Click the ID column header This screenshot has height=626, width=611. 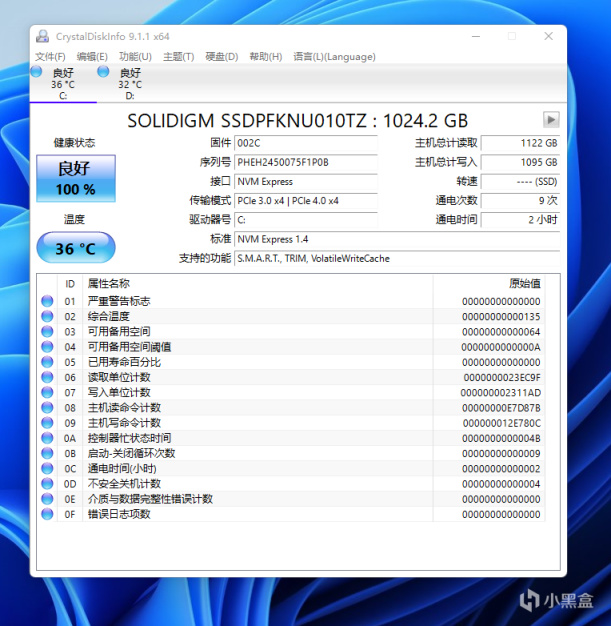pyautogui.click(x=70, y=284)
